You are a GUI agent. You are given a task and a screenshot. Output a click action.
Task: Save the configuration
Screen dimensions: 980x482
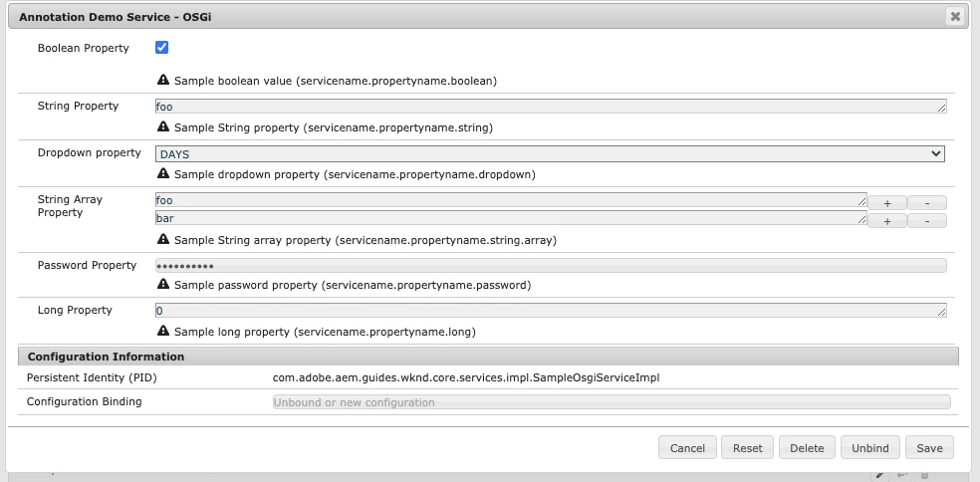929,447
